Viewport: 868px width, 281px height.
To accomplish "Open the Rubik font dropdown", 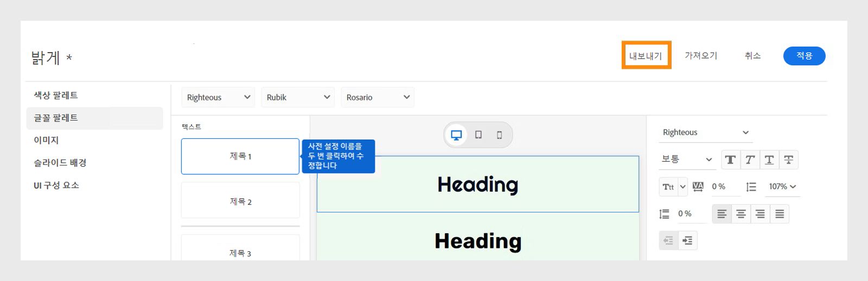I will (298, 97).
